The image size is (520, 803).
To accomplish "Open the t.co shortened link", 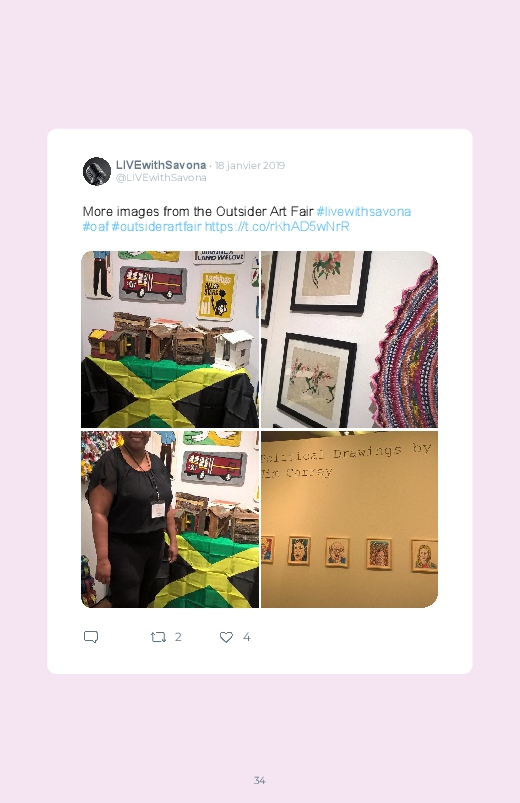I will pos(277,226).
